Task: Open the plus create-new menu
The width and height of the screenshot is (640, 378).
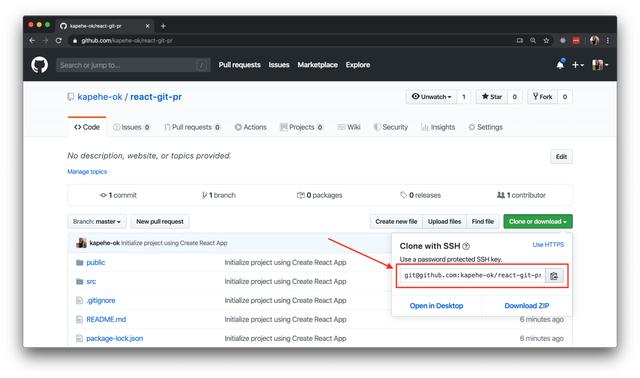Action: point(578,65)
